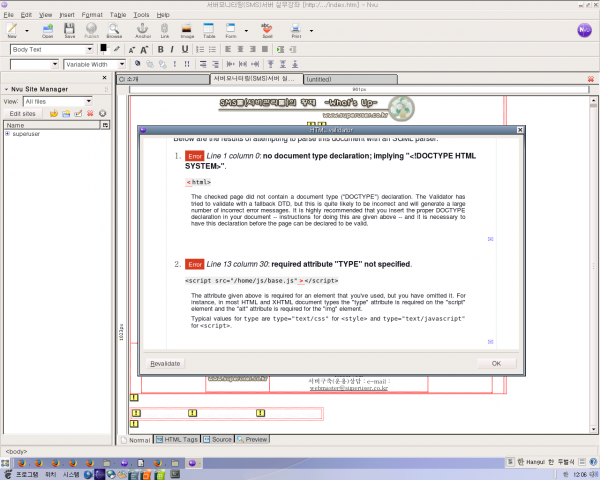
Task: Click the column picker beside Name header
Action: click(105, 125)
